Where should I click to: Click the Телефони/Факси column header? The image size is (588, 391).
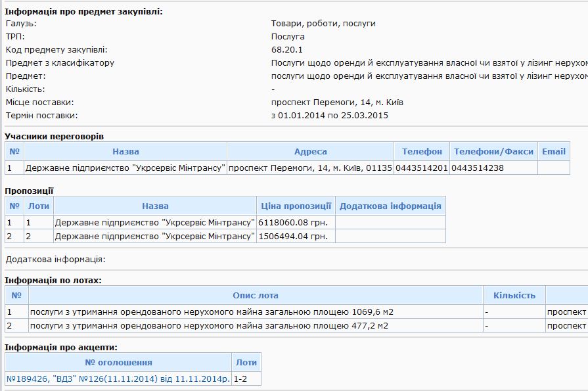pos(493,151)
